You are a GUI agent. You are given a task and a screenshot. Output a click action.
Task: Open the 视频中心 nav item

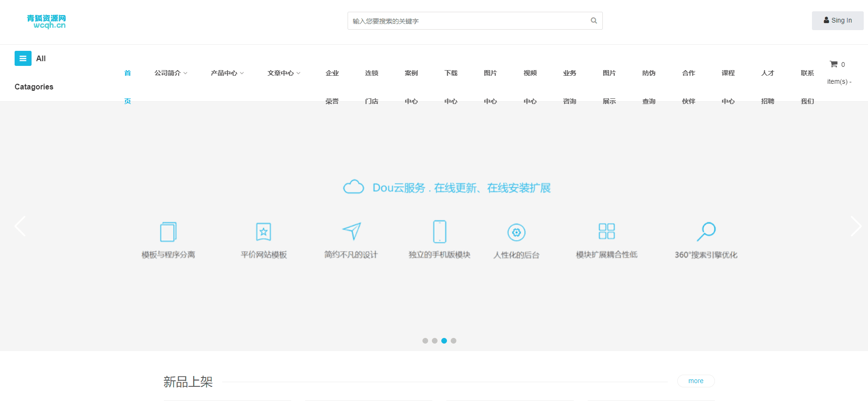click(x=530, y=87)
